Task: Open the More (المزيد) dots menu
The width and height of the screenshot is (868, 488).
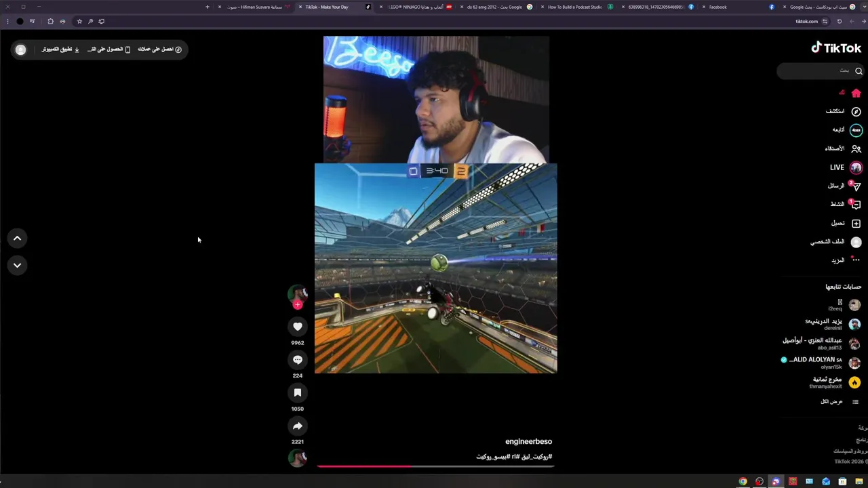Action: click(856, 260)
